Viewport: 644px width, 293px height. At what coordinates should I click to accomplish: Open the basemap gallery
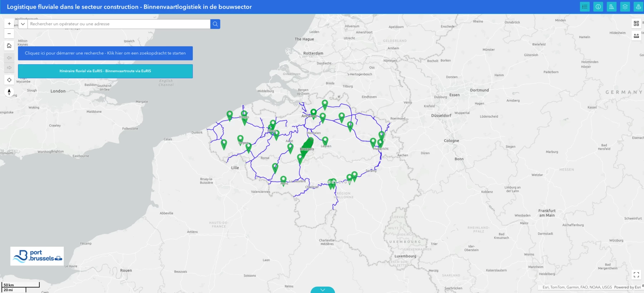point(636,24)
